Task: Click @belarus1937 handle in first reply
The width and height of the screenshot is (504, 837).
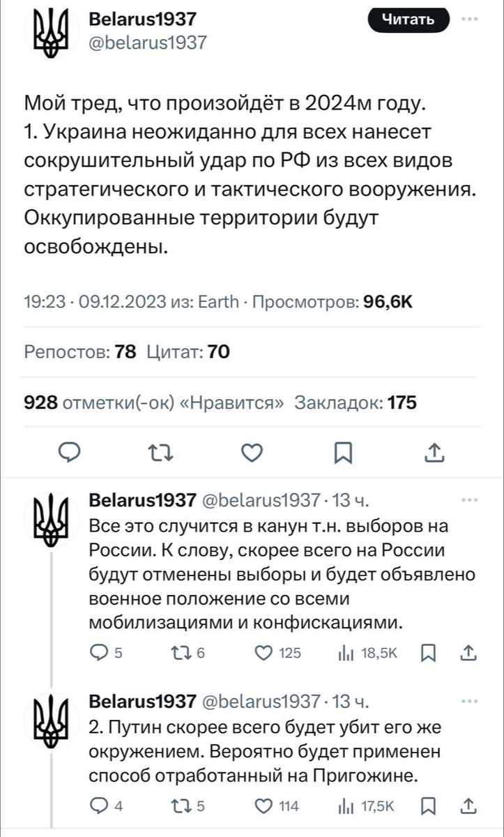Action: click(x=261, y=501)
